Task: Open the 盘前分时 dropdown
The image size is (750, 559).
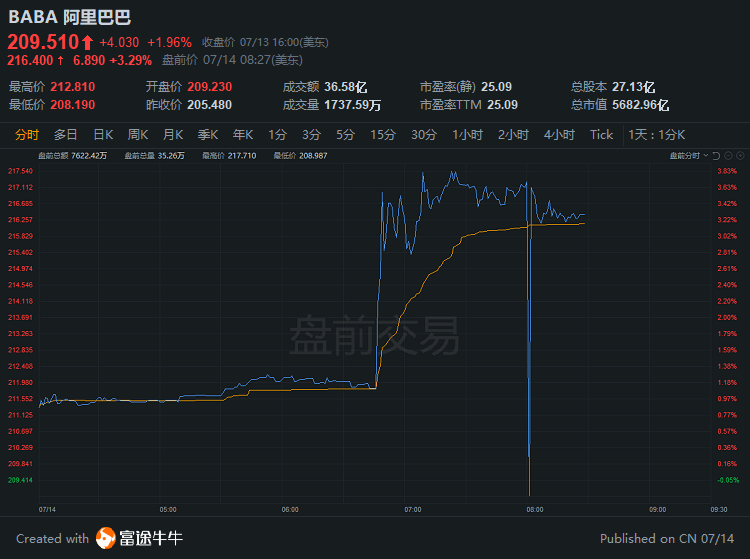Action: pos(689,156)
